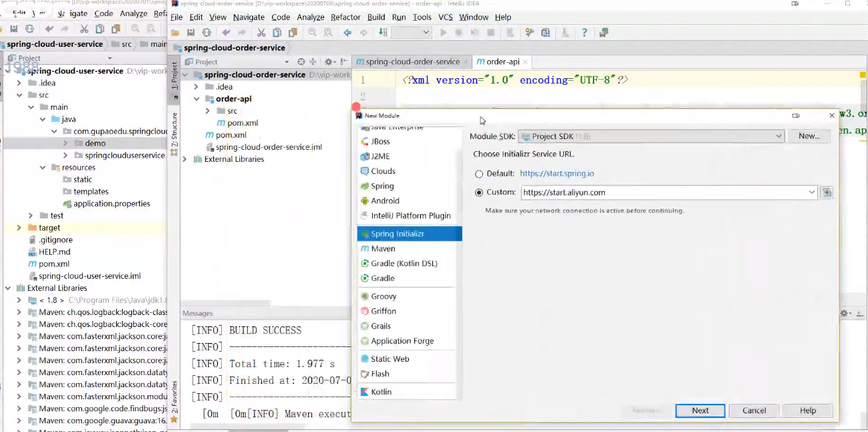Click Help button in New Module dialog
The width and height of the screenshot is (868, 432).
(x=808, y=411)
